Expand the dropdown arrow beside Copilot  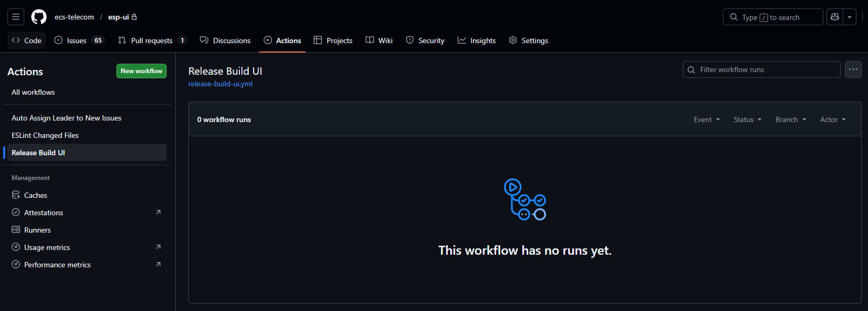pos(850,17)
